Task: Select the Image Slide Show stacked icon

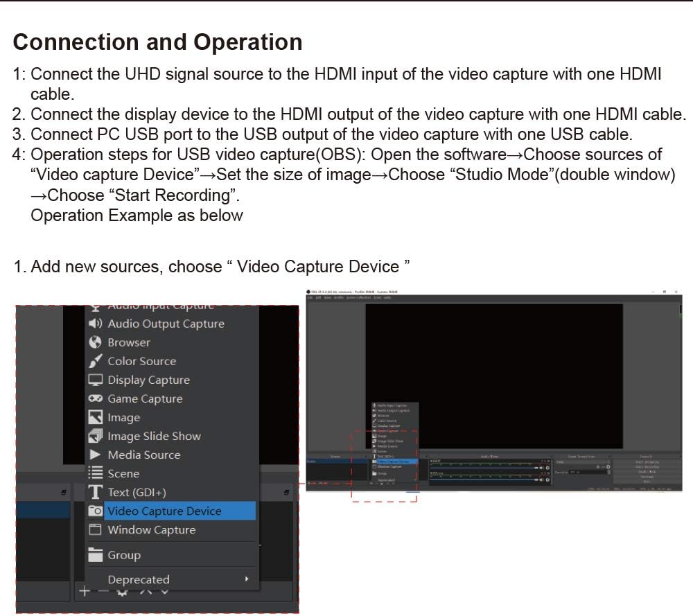Action: [x=95, y=436]
